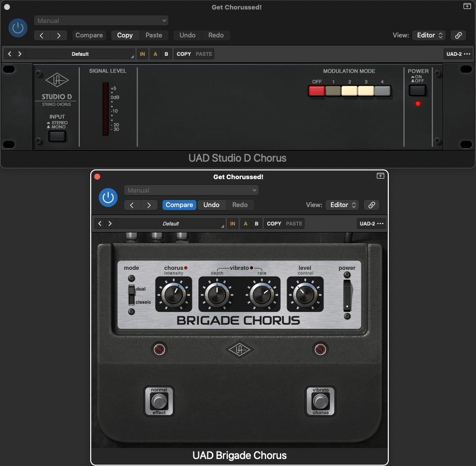Click the bypass power icon in Brigade Chorus window
Viewport: 476px width, 466px height.
pos(108,198)
